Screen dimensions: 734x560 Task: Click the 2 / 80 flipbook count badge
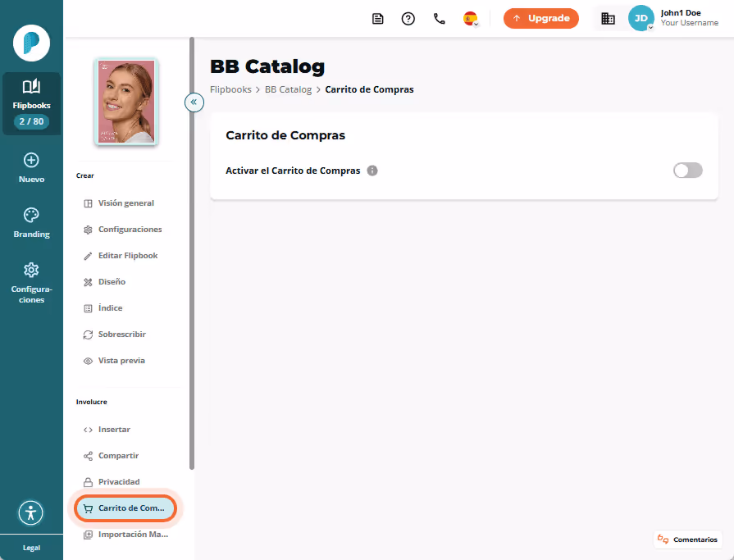coord(31,121)
